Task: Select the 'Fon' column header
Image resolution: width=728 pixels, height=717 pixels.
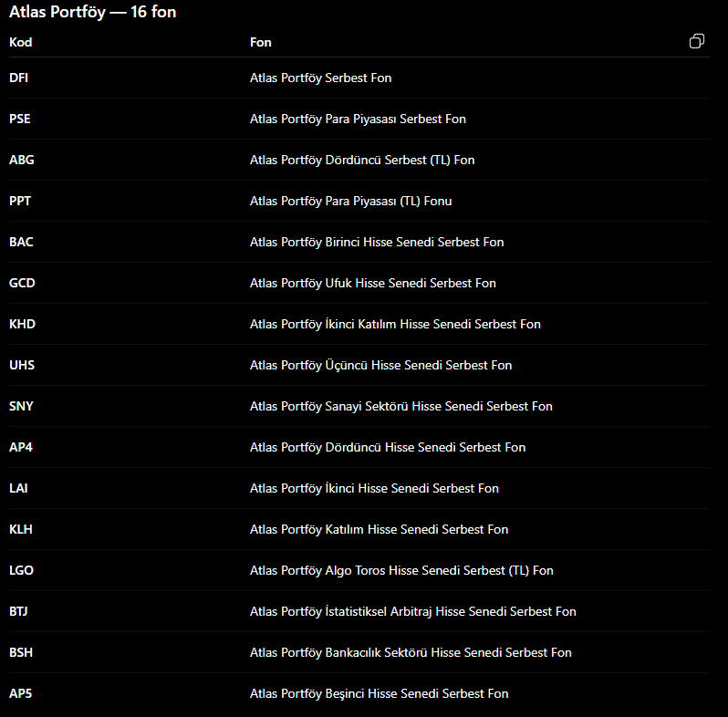Action: [261, 42]
